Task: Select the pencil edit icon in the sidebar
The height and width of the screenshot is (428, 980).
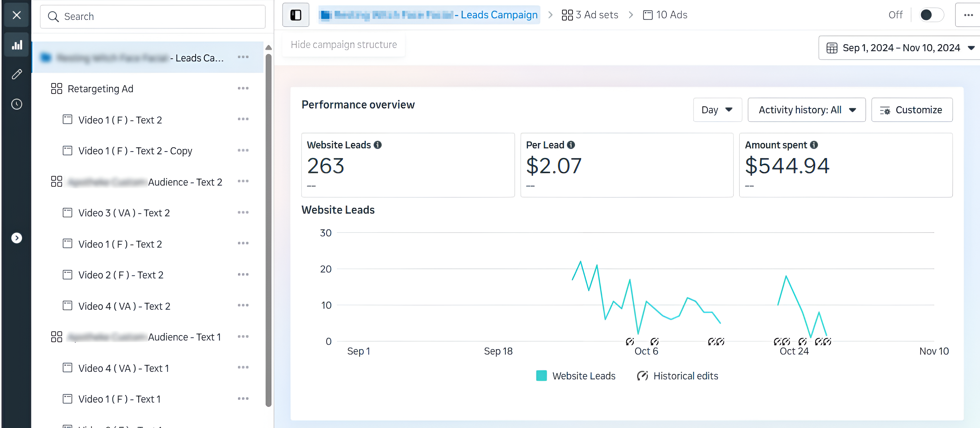Action: tap(17, 74)
